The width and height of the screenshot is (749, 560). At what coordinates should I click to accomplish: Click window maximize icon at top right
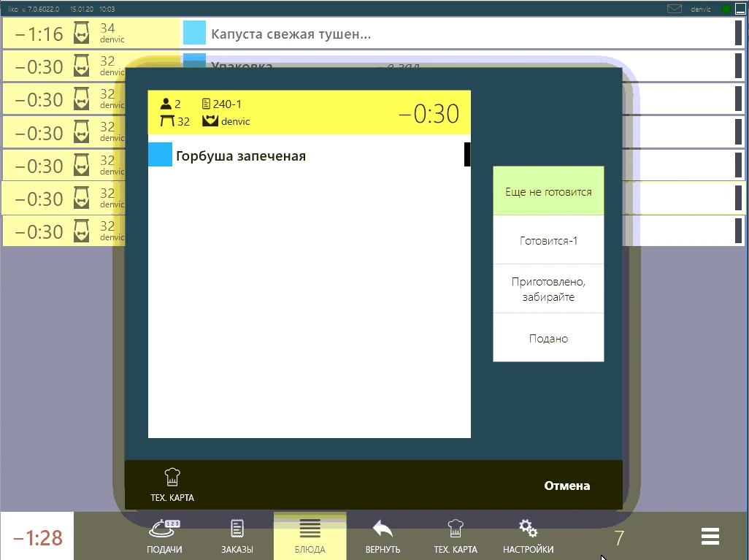coord(741,9)
